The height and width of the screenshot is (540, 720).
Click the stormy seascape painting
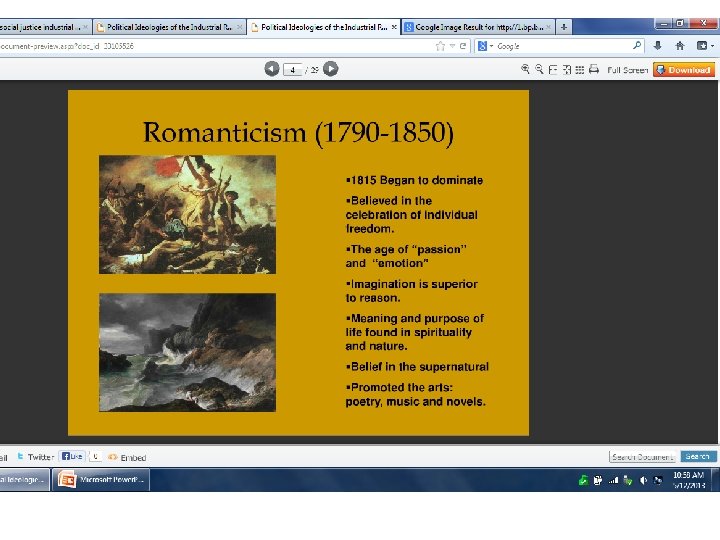pyautogui.click(x=187, y=352)
